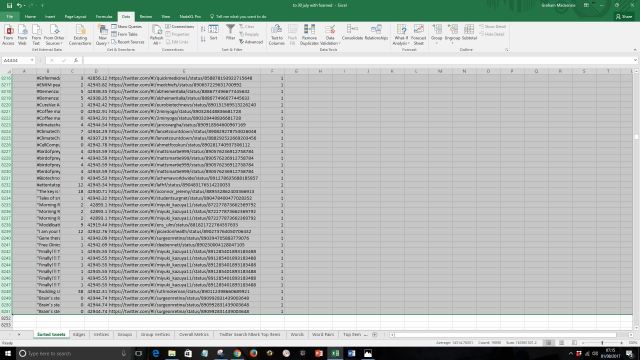The width and height of the screenshot is (640, 360).
Task: Open PowerPoint from the taskbar
Action: click(319, 353)
